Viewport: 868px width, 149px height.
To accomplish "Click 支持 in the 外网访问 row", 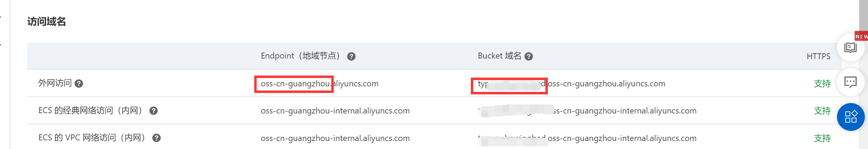I will coord(822,84).
